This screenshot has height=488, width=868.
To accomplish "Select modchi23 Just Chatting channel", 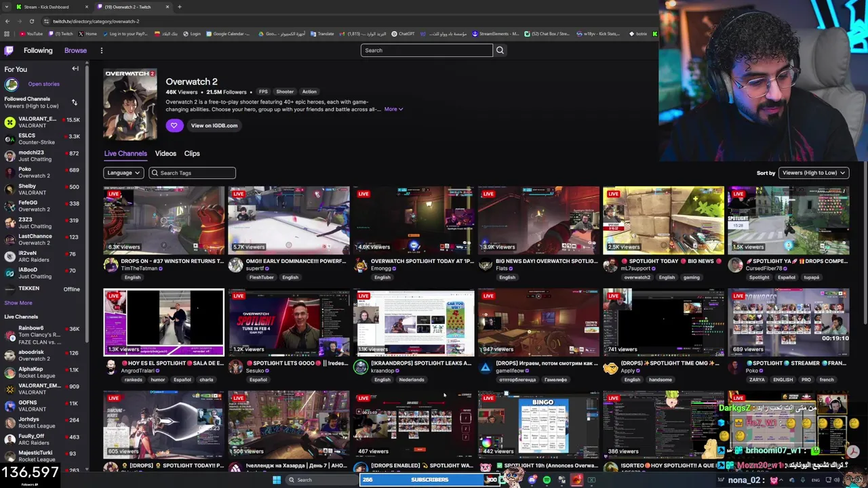I will (x=42, y=156).
